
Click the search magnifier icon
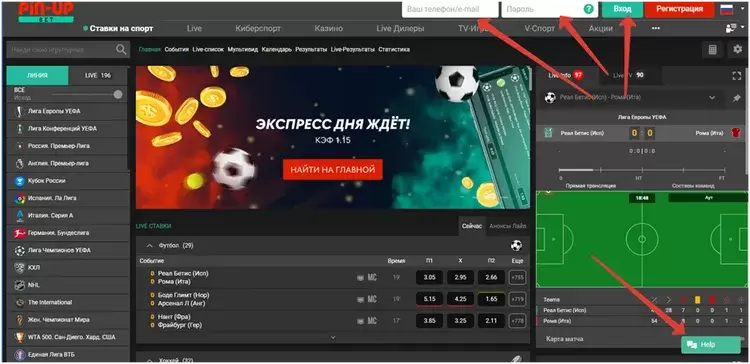point(121,49)
